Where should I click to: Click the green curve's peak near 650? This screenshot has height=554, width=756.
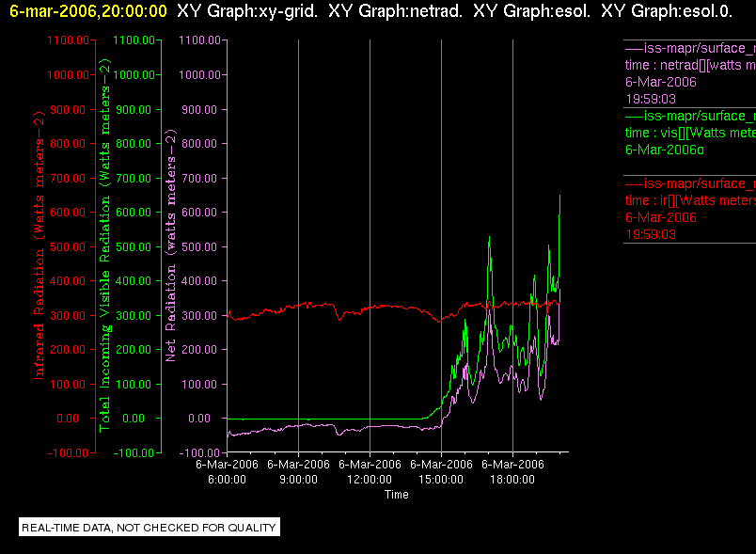(x=559, y=196)
